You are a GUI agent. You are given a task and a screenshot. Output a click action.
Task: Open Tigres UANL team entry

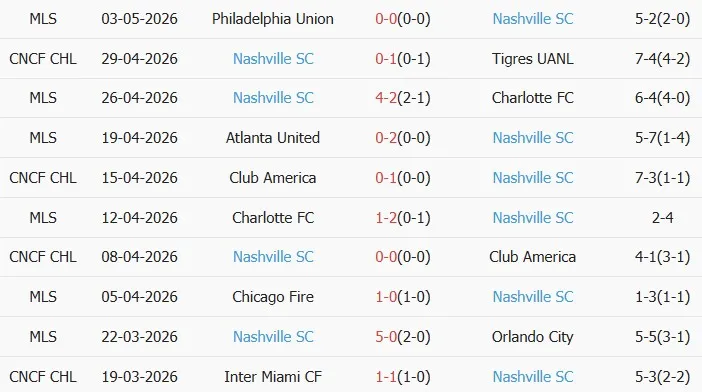click(x=533, y=59)
